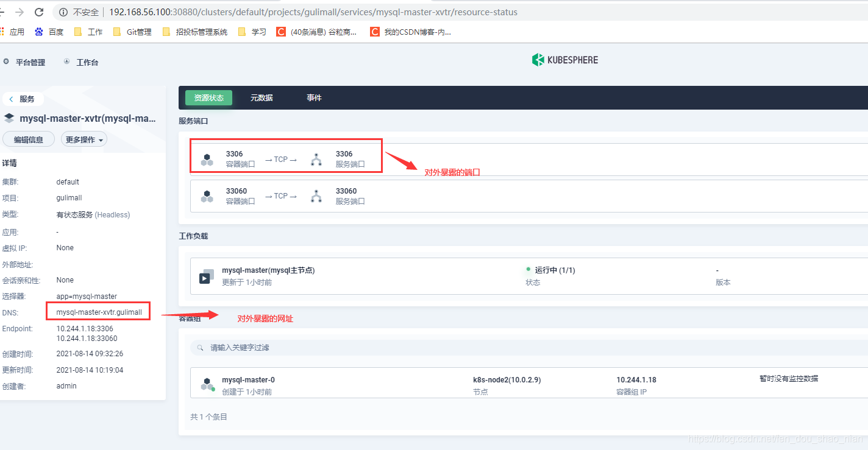Open the 工作 bookmark folder
Image resolution: width=868 pixels, height=450 pixels.
(88, 32)
